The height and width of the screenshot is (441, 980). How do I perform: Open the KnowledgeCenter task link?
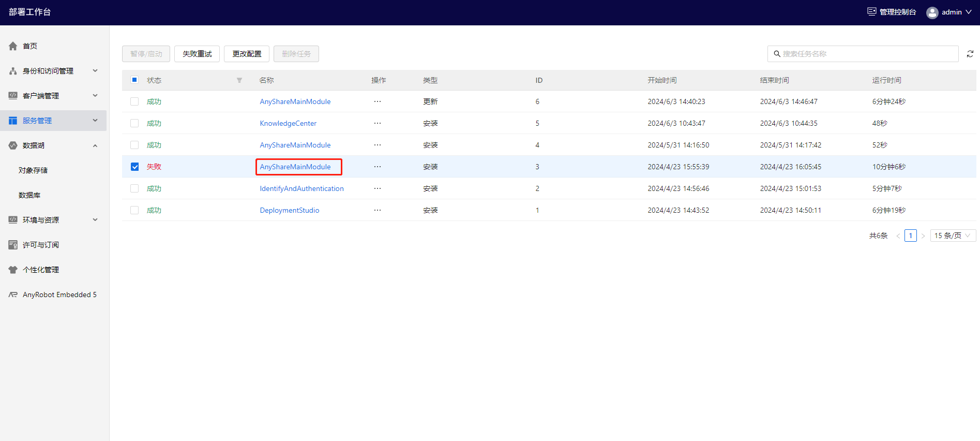coord(288,123)
